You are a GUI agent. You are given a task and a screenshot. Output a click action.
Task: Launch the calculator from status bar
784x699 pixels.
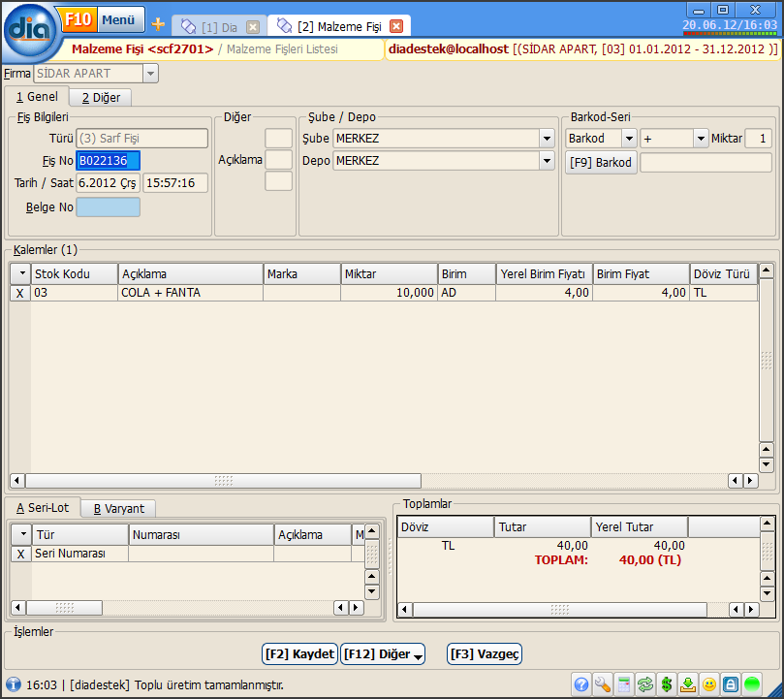coord(624,684)
